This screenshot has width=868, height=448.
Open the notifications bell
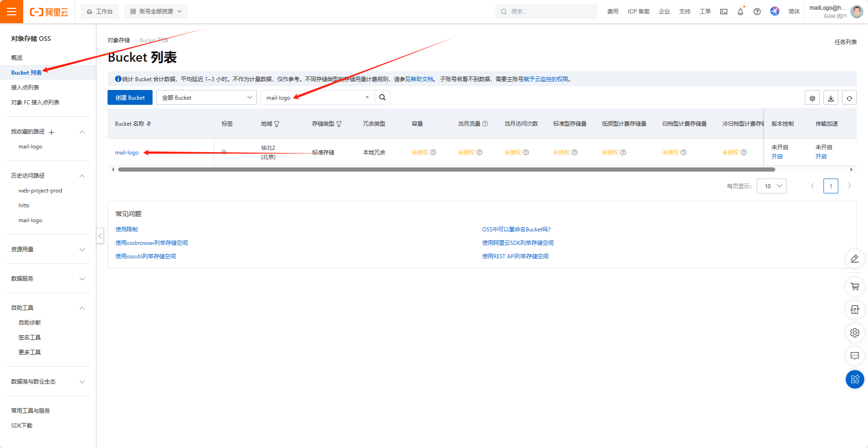(x=740, y=12)
